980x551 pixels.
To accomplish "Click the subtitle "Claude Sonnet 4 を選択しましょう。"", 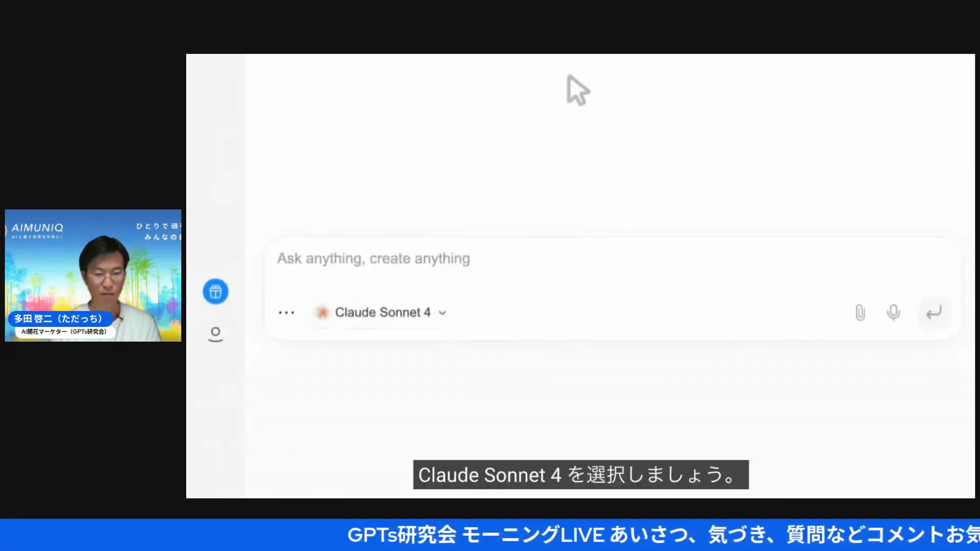I will click(581, 475).
